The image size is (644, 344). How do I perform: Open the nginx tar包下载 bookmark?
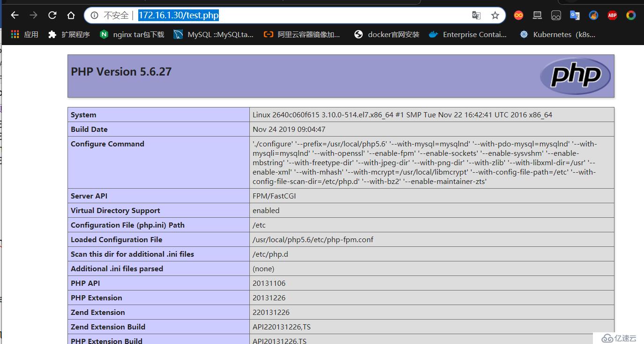click(132, 34)
